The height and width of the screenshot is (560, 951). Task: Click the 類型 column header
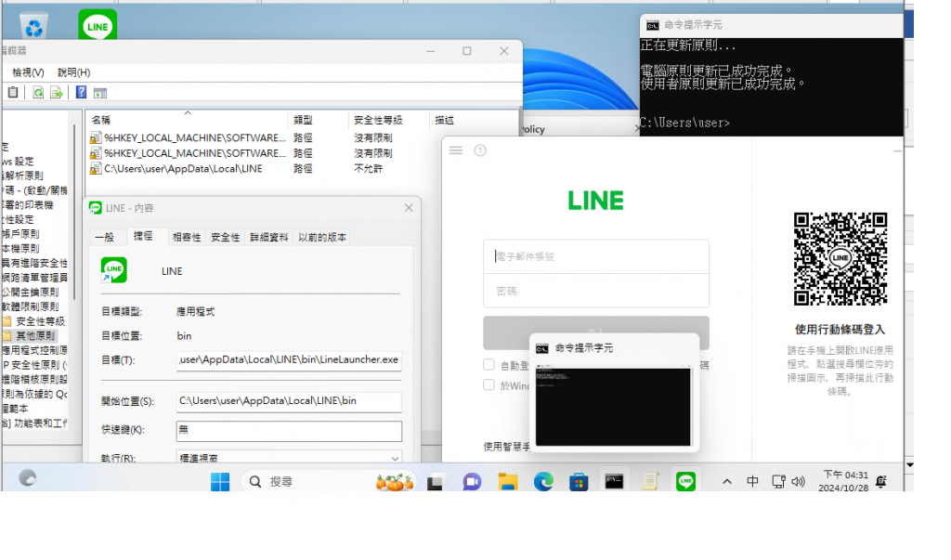(x=319, y=120)
